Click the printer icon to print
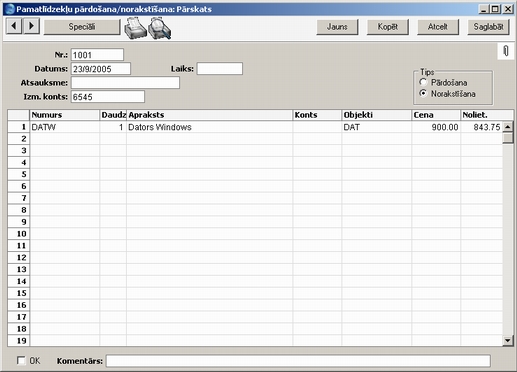Screen dimensions: 517x372 click(135, 28)
